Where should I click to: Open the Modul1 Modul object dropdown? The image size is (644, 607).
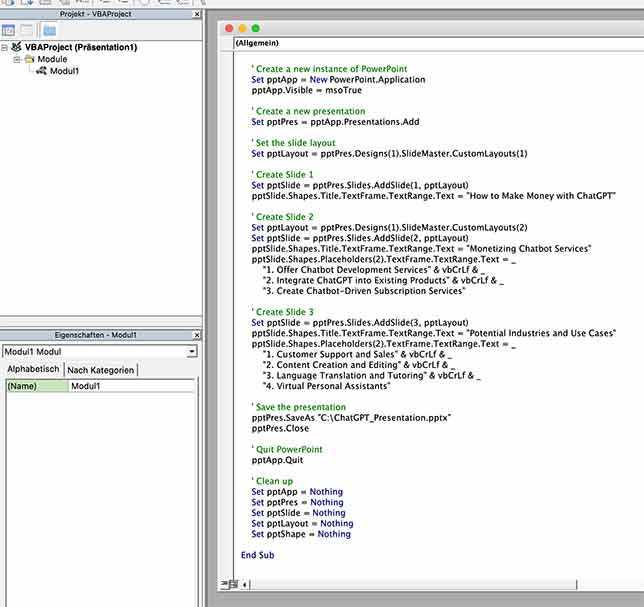[192, 352]
